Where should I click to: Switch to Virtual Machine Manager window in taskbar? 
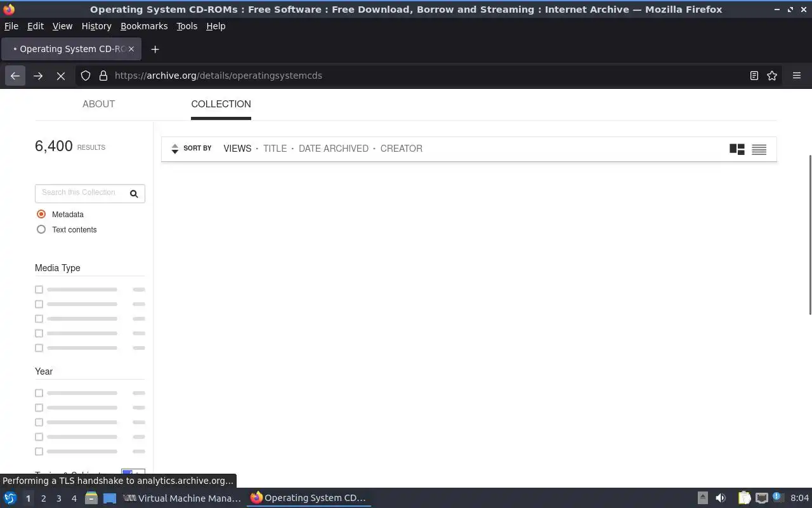click(183, 498)
